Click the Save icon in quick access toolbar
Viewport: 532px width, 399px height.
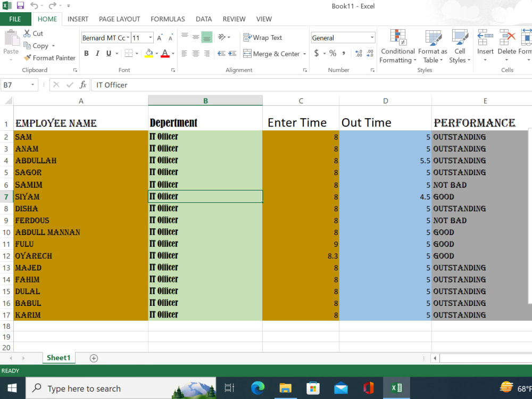click(20, 5)
